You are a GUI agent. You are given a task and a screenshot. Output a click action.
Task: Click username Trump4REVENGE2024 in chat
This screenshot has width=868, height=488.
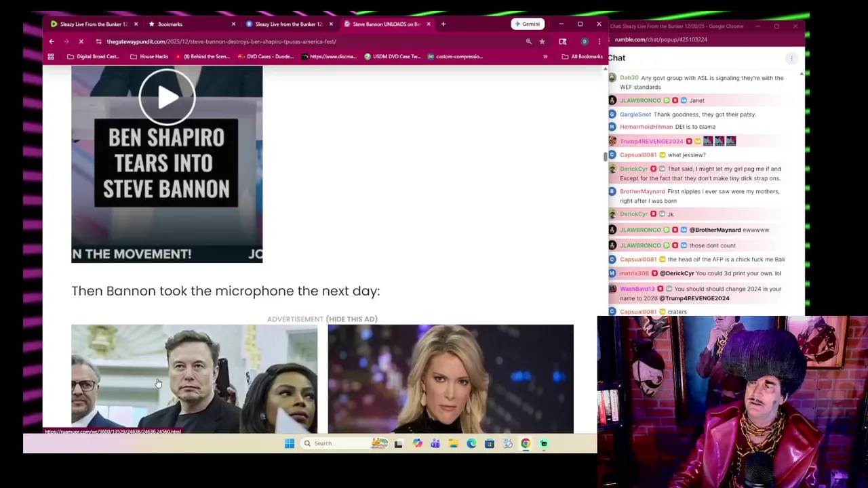point(652,142)
